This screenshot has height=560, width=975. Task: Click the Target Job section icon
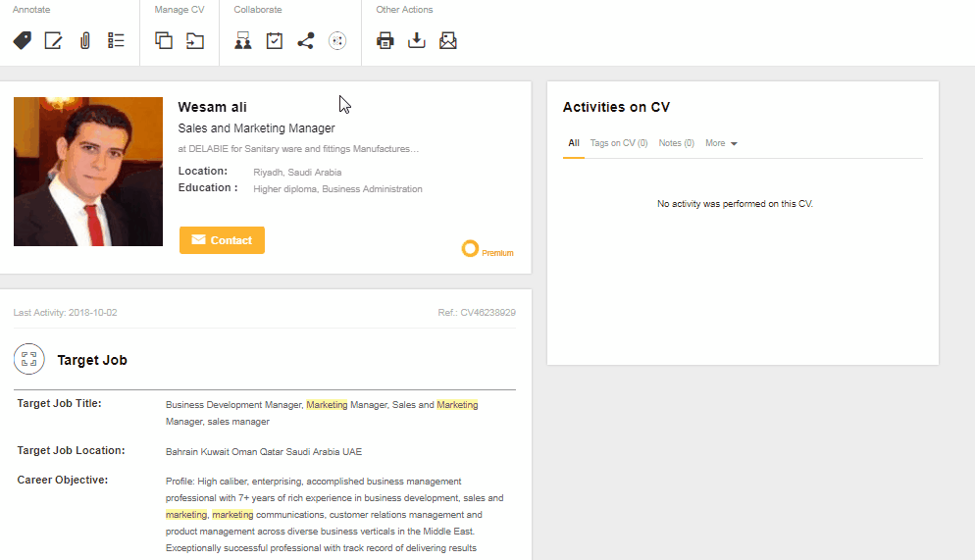pos(29,359)
